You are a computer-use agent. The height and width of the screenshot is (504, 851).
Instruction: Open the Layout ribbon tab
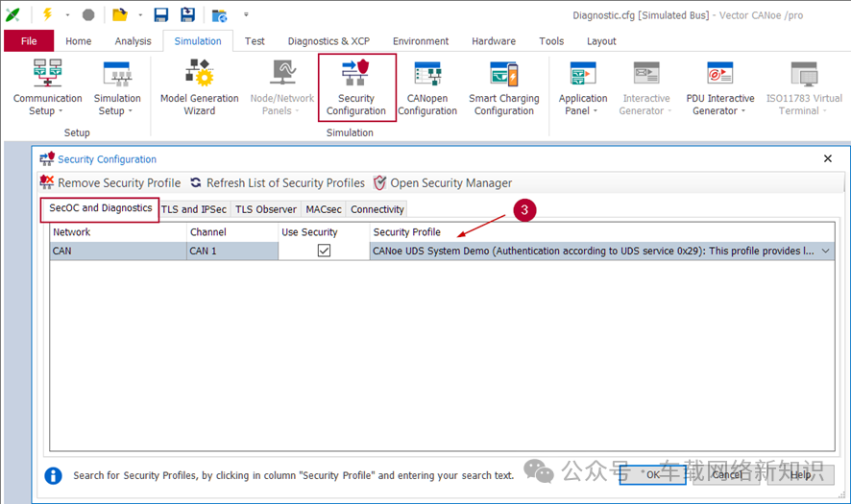point(601,41)
